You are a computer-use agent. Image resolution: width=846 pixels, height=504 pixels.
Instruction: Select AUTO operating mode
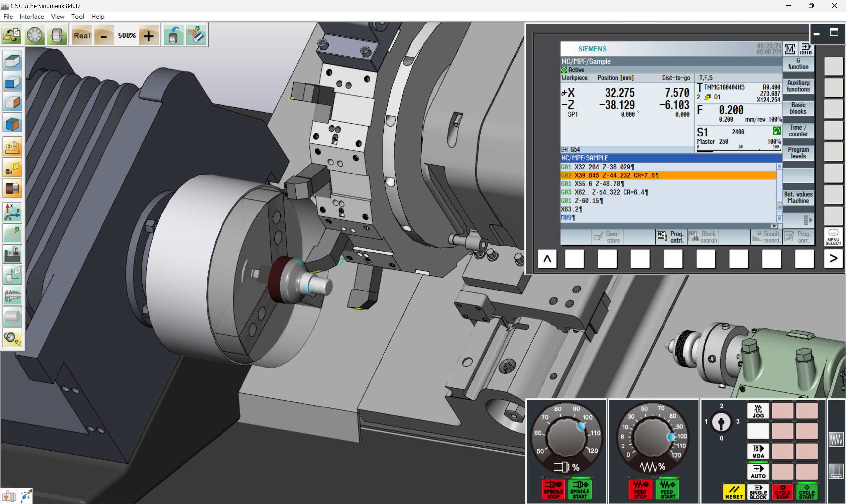pyautogui.click(x=758, y=471)
